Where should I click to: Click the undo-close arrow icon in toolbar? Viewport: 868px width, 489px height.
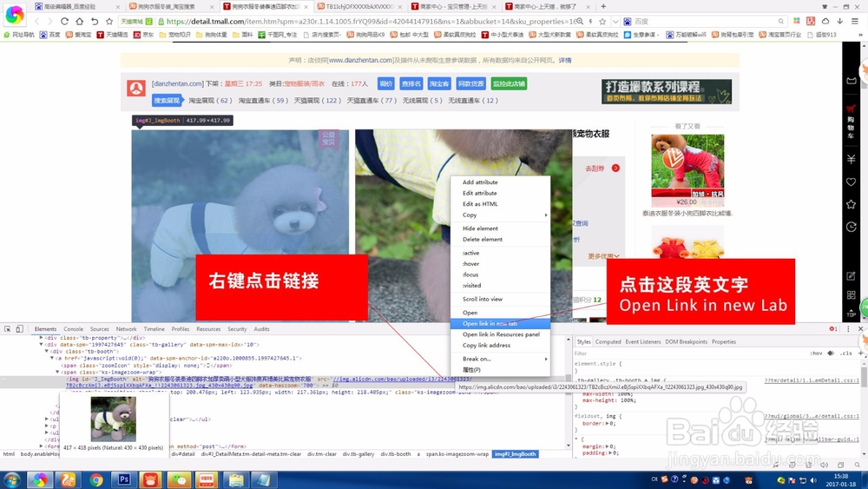pyautogui.click(x=94, y=21)
